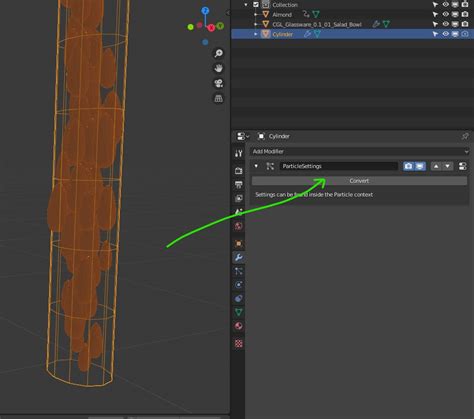The image size is (474, 419).
Task: Switch perspective/orthographic with the grid icon
Action: [218, 99]
